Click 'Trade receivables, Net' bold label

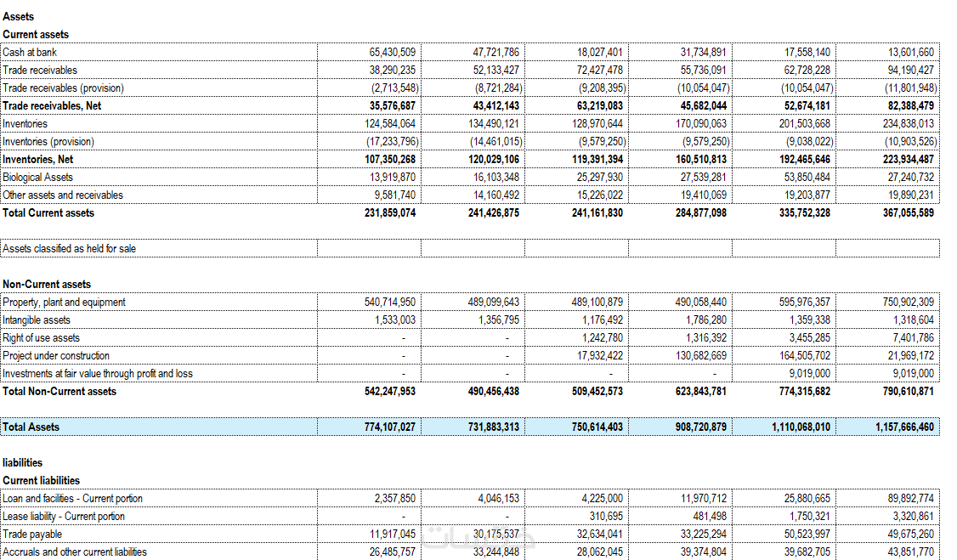pyautogui.click(x=52, y=105)
